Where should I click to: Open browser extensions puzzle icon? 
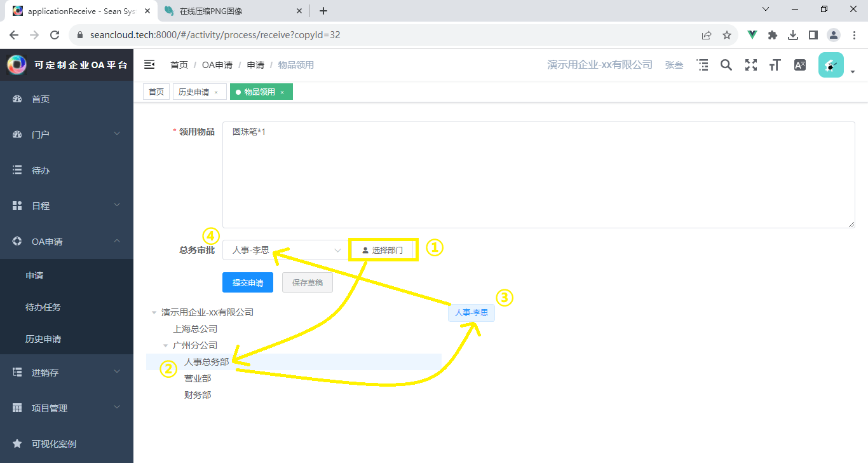coord(773,35)
